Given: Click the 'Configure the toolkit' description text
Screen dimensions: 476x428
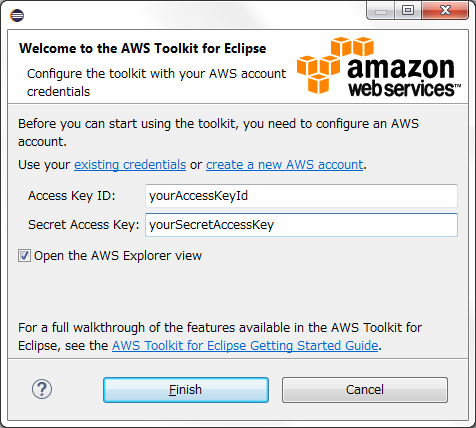Looking at the screenshot, I should coord(156,82).
